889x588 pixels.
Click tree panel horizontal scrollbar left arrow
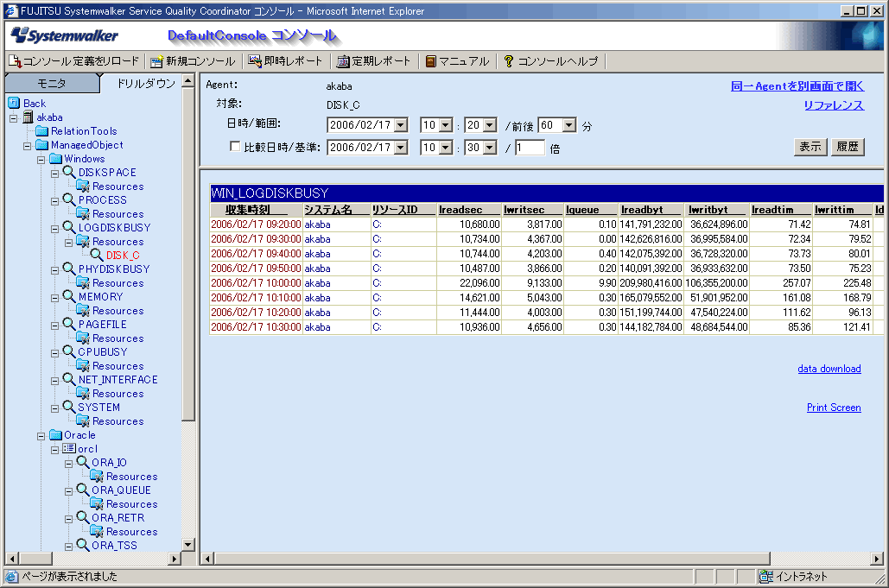point(11,559)
